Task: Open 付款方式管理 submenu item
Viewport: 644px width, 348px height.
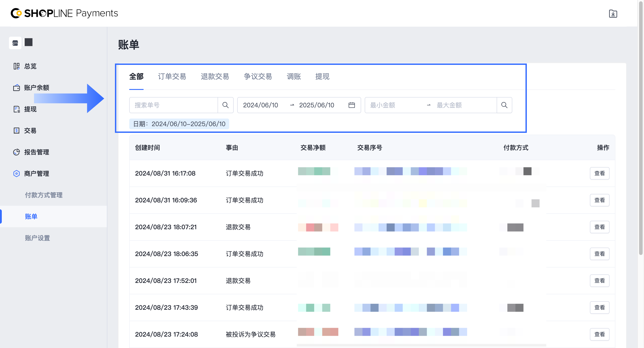Action: [44, 195]
